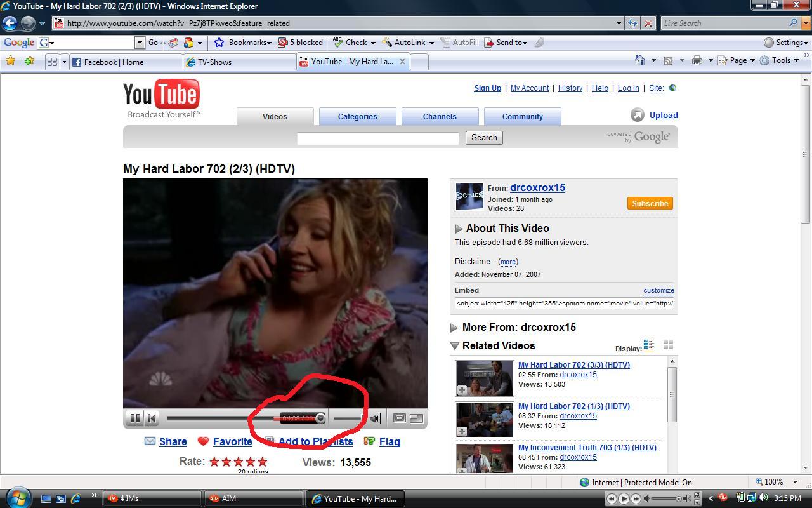Screen dimensions: 812x508
Task: Open the Google toolbar search dropdown
Action: tap(140, 43)
